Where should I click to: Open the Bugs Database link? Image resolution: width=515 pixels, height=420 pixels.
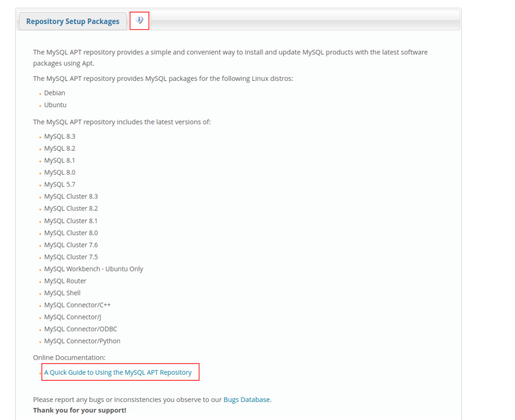coord(246,399)
